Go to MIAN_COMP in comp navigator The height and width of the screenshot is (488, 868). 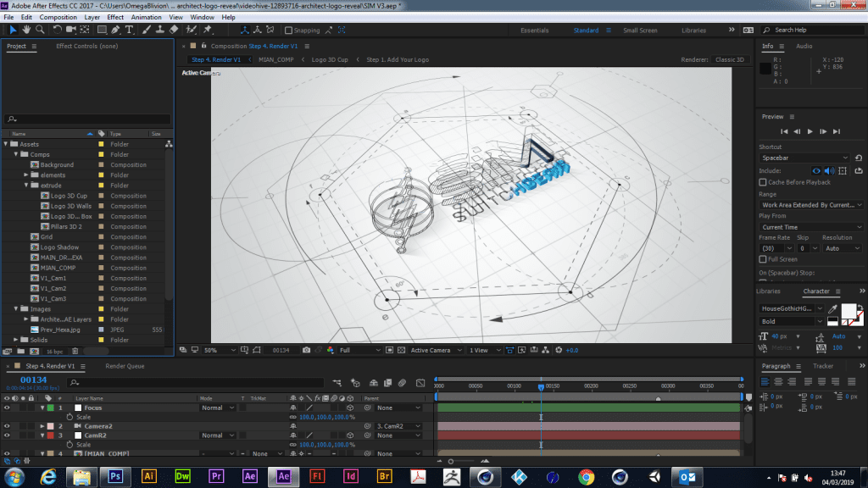[275, 60]
